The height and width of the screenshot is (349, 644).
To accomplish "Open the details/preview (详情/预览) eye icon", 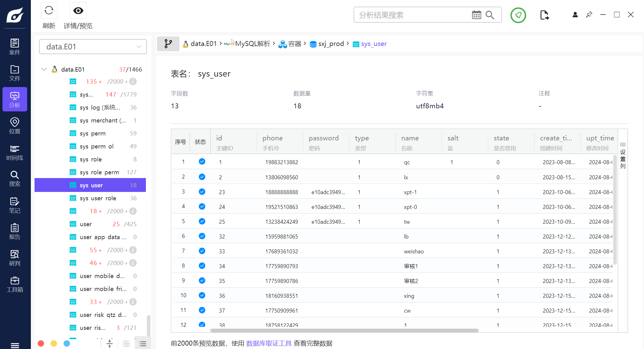I will tap(78, 11).
